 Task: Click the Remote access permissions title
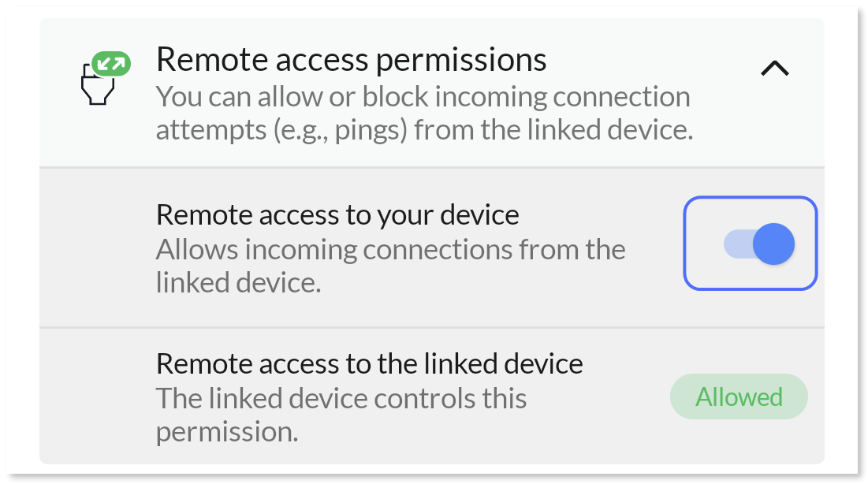click(x=352, y=59)
